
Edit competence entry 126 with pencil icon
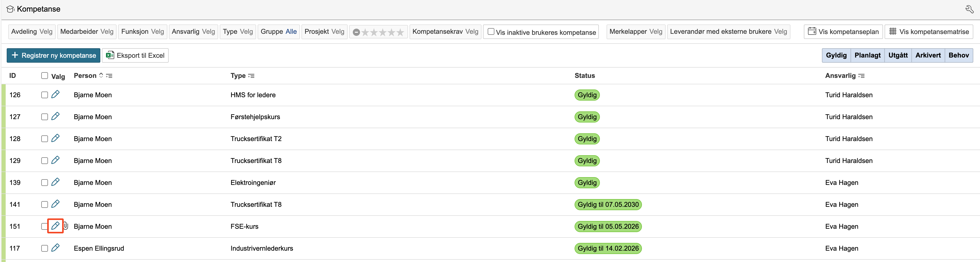pyautogui.click(x=55, y=94)
